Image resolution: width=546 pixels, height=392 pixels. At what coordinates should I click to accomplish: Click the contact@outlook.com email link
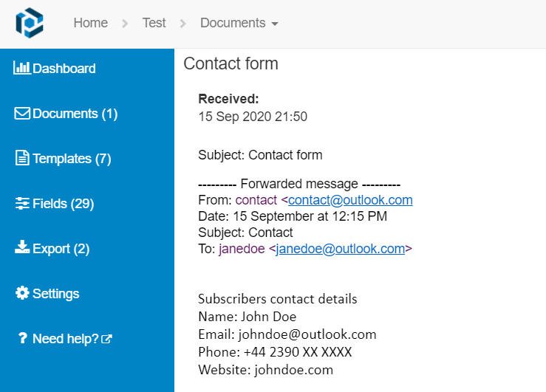point(350,200)
